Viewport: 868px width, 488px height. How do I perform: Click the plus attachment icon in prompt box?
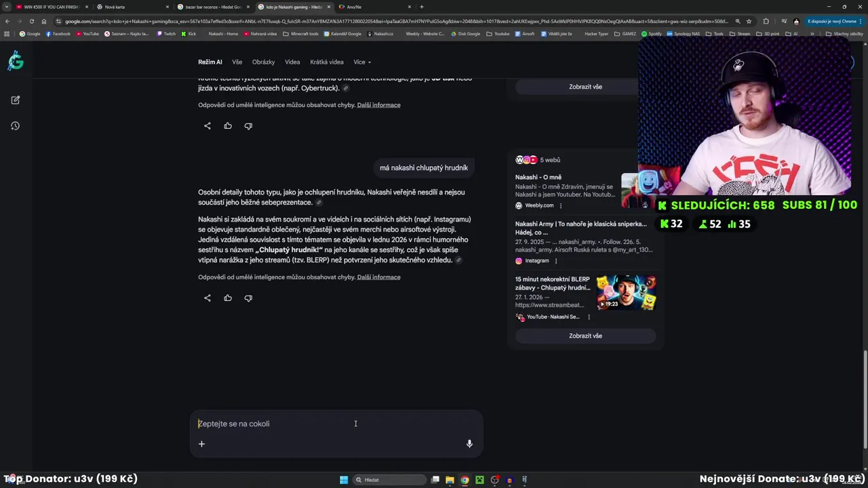pyautogui.click(x=201, y=444)
